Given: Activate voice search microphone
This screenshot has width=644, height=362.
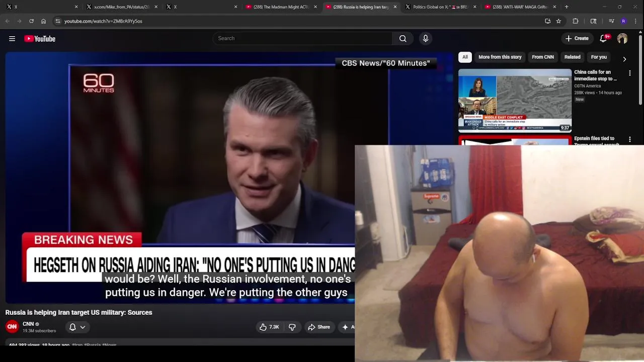Looking at the screenshot, I should (x=426, y=39).
